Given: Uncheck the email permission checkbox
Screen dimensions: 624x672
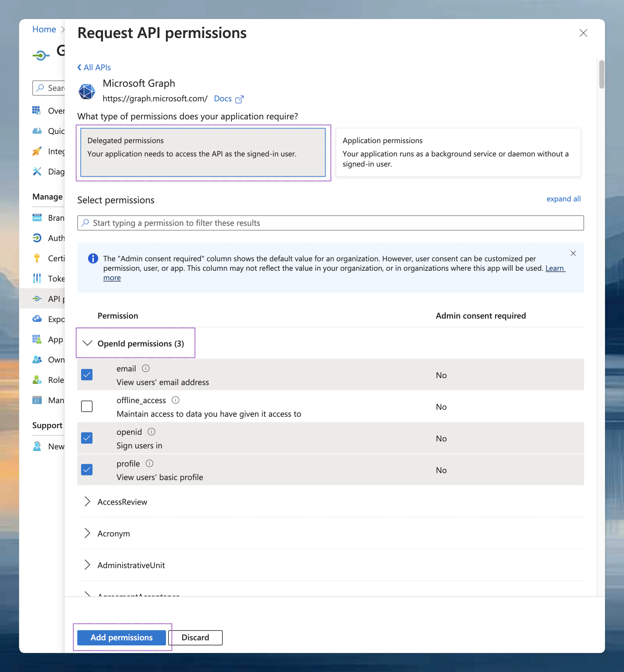Looking at the screenshot, I should pyautogui.click(x=87, y=375).
